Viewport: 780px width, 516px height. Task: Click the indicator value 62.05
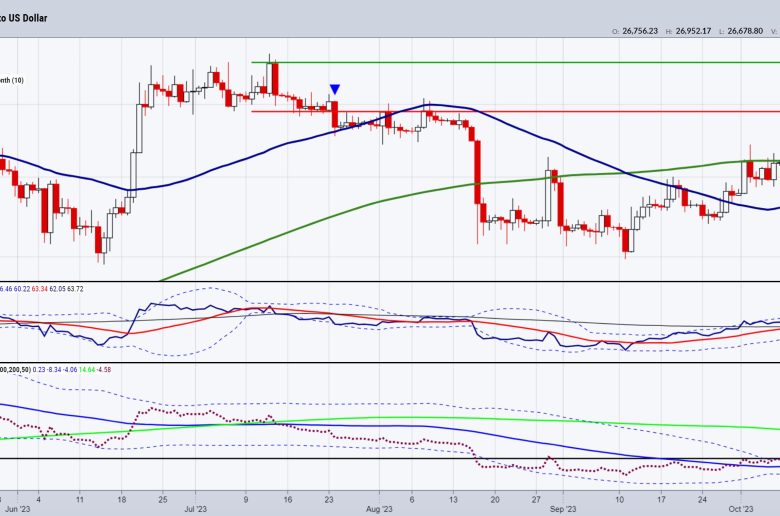click(x=57, y=289)
